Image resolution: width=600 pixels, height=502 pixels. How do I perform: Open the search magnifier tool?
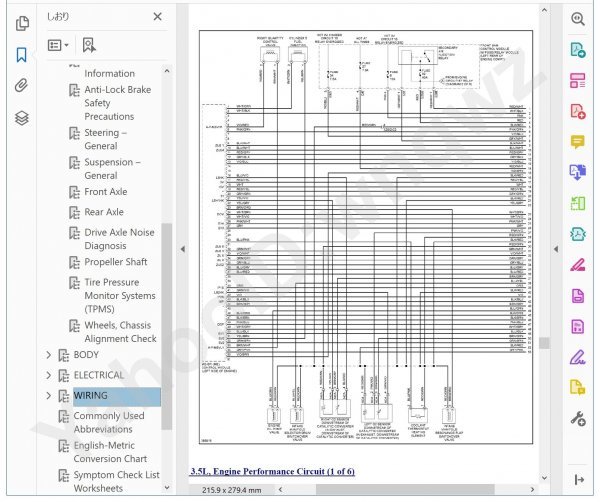pyautogui.click(x=577, y=18)
